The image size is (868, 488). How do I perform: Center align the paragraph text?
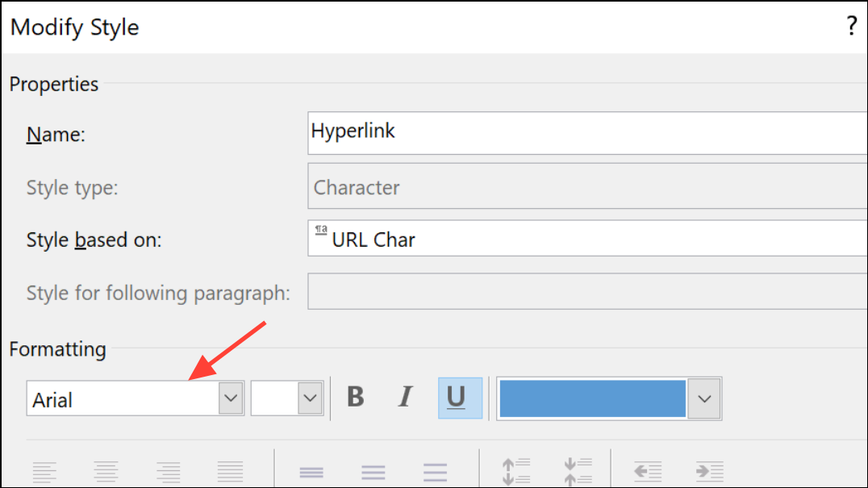click(106, 472)
